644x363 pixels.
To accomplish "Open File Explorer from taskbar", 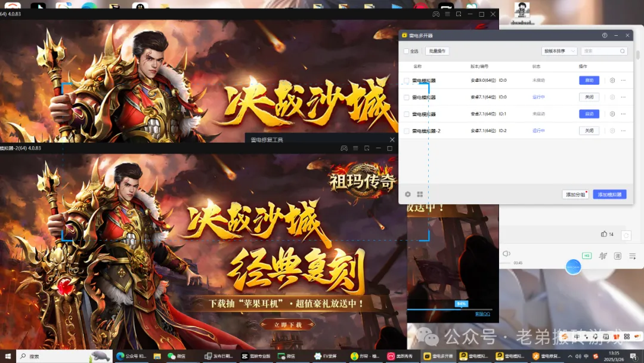I will click(x=157, y=356).
